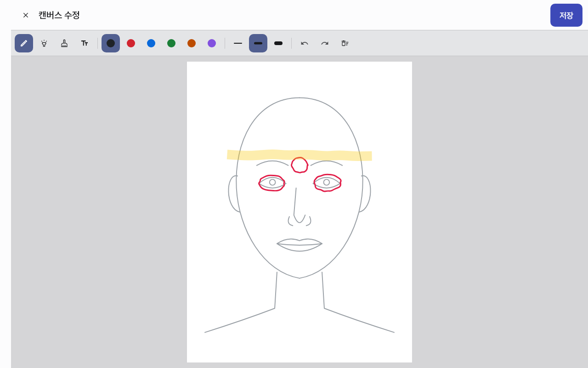This screenshot has height=368, width=588.
Task: Select the text tool
Action: [85, 43]
